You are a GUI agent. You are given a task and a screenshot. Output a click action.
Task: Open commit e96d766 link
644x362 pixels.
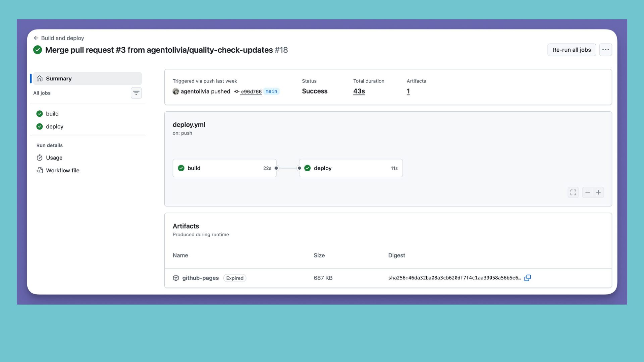251,92
